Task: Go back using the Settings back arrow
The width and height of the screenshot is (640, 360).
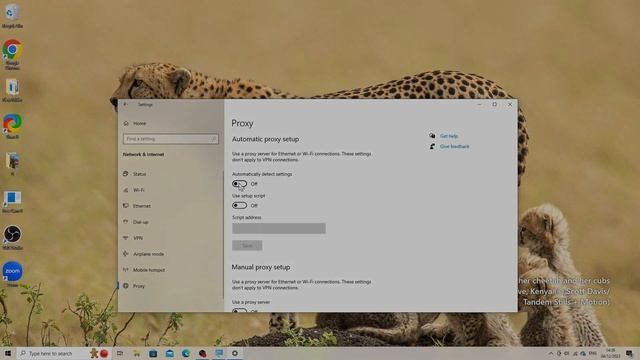Action: (x=126, y=104)
